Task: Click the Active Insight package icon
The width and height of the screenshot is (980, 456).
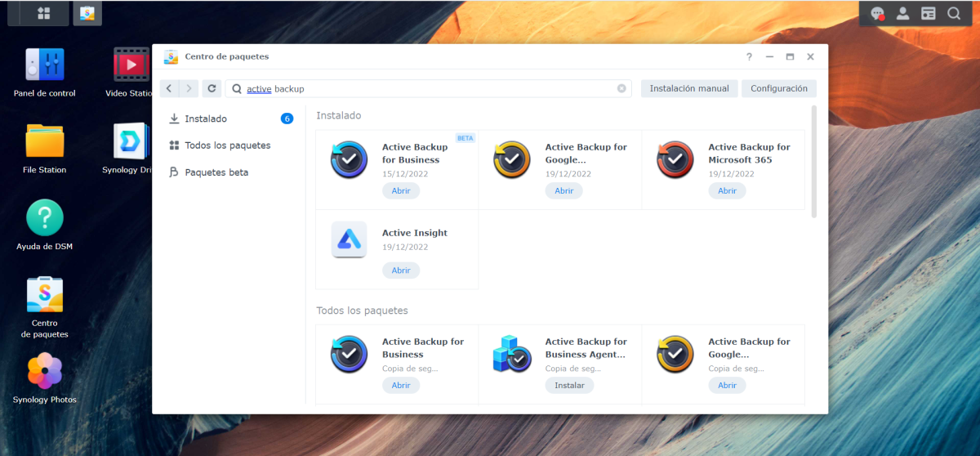Action: click(349, 239)
